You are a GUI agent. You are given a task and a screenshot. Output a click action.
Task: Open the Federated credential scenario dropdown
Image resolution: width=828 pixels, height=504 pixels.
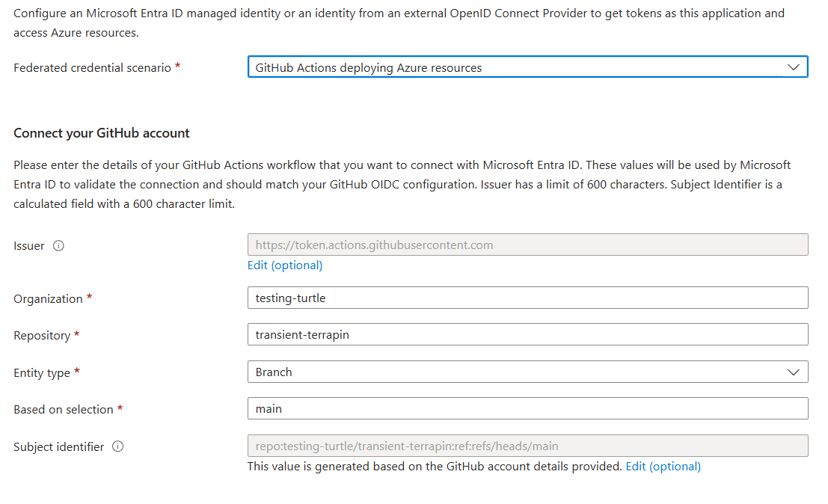(x=527, y=67)
